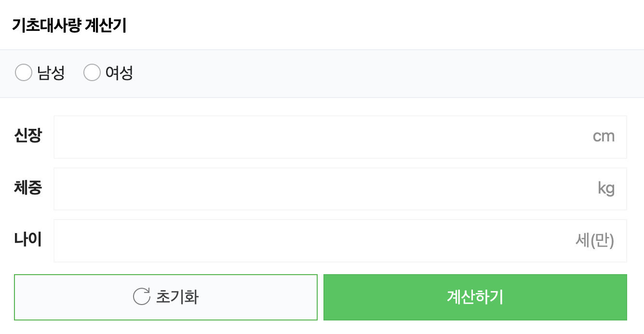Reset the calculator form
644x334 pixels.
166,297
